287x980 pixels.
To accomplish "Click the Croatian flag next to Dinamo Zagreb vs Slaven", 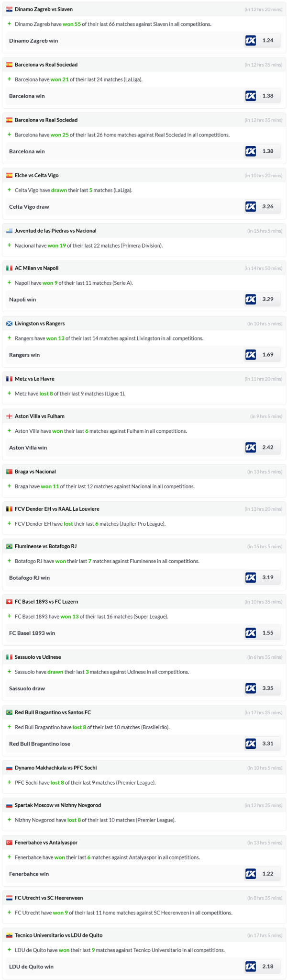I will [9, 10].
